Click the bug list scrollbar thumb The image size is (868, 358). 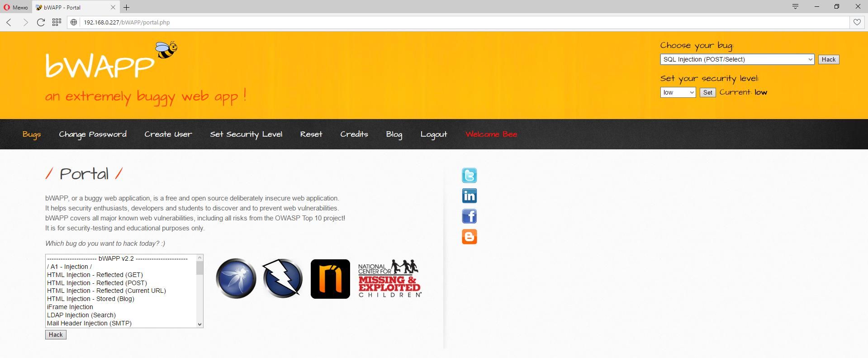tap(199, 268)
